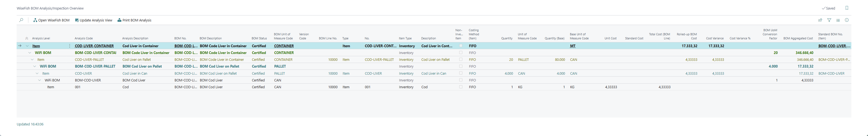Collapse the Item COD-LIVER tree row
Image resolution: width=868 pixels, height=136 pixels.
(37, 74)
